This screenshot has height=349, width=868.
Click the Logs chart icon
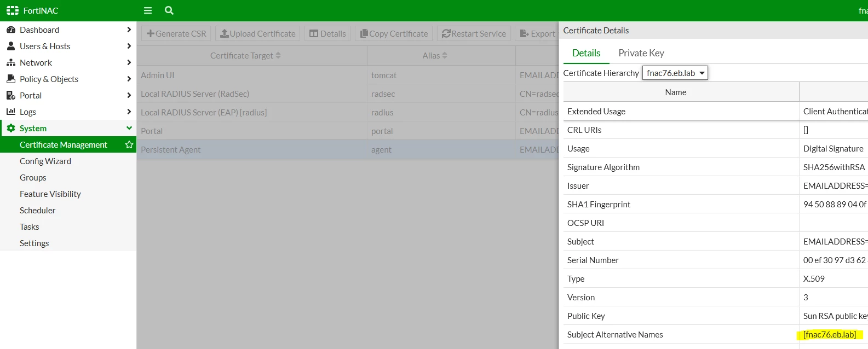coord(11,112)
